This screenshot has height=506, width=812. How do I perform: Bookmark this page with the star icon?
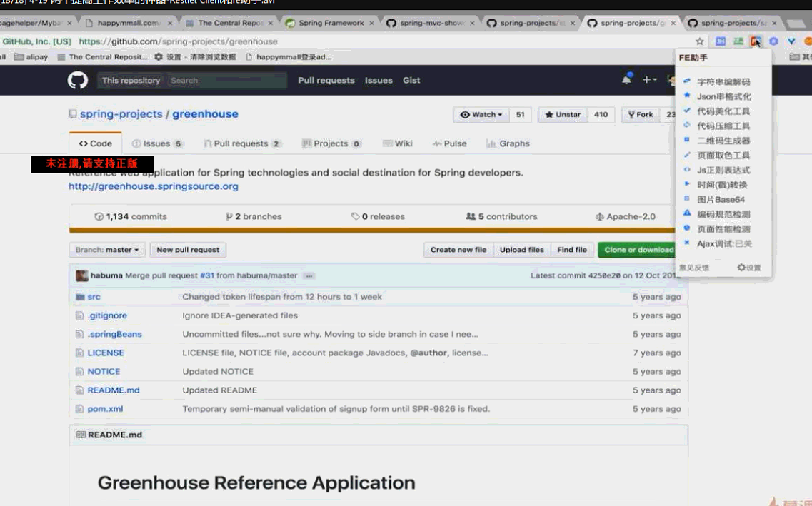point(700,41)
